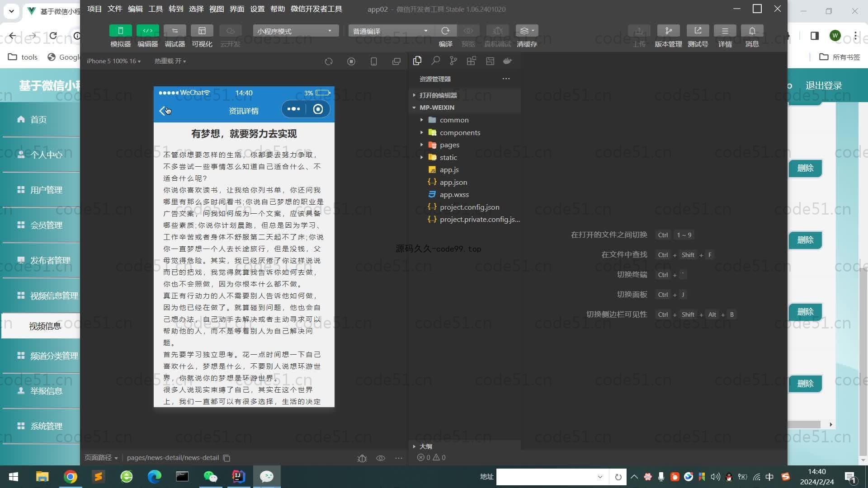The image size is (868, 488).
Task: Click the simulator refresh icon
Action: pos(329,61)
